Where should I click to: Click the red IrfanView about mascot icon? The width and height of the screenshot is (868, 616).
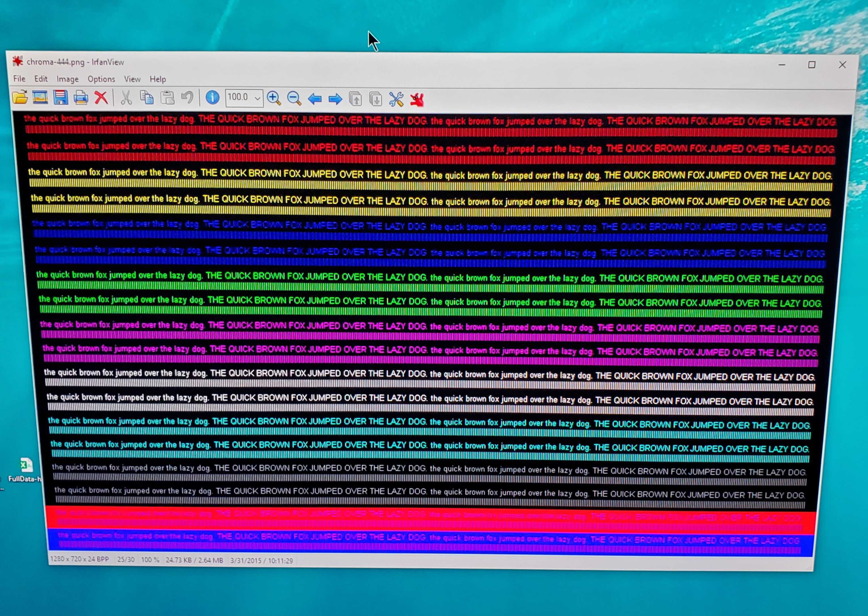(417, 100)
